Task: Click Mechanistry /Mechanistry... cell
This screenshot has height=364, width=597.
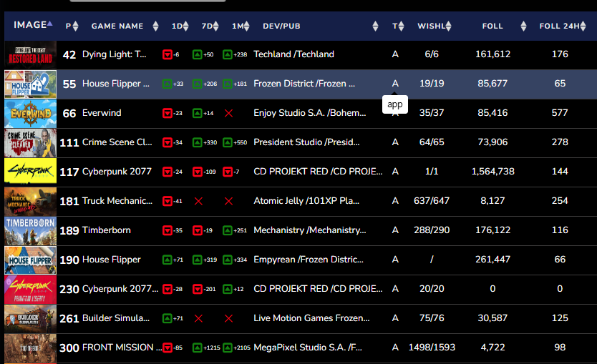Action: click(310, 230)
